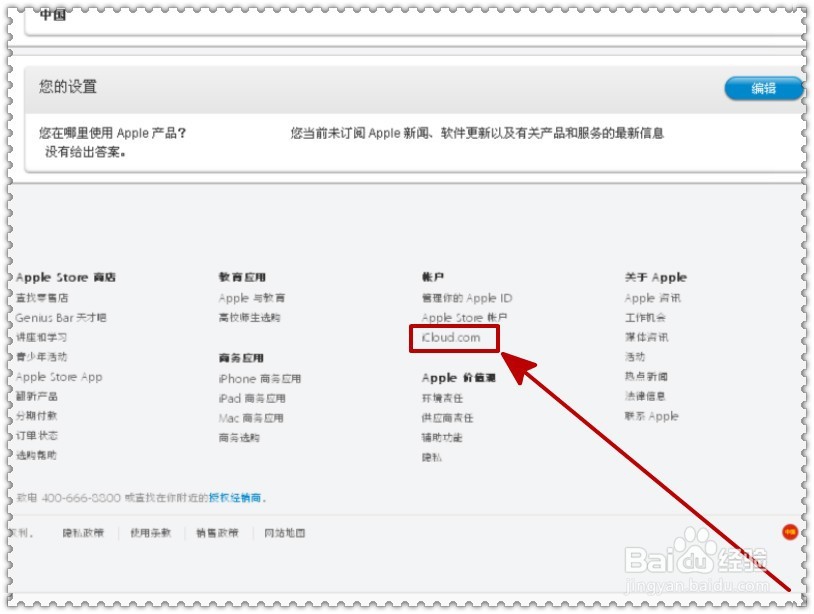Click the 致电 400-666-8800 phone text

point(68,497)
